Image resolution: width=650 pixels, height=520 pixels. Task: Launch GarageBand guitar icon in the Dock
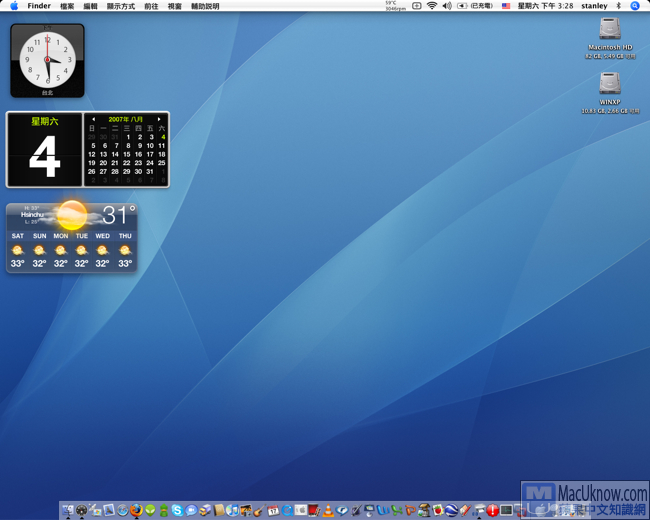(x=260, y=510)
